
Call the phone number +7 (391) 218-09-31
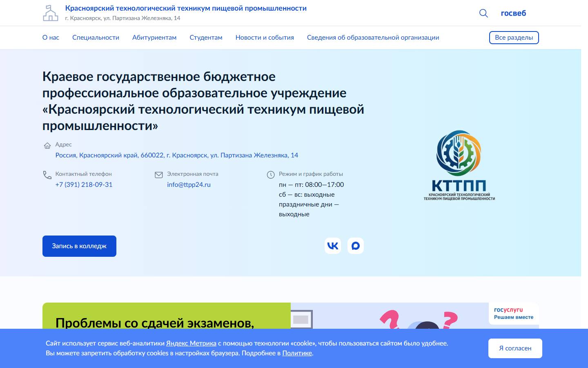point(84,184)
